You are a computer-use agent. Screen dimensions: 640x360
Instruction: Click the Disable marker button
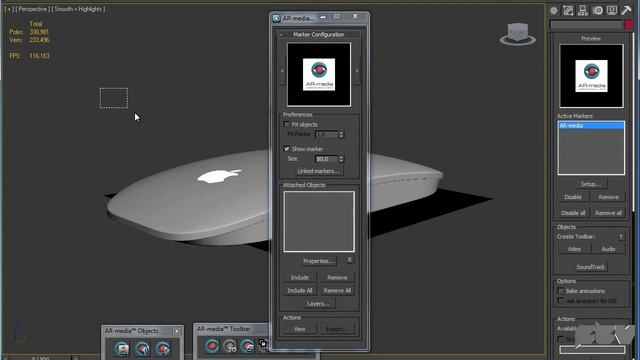pos(573,197)
